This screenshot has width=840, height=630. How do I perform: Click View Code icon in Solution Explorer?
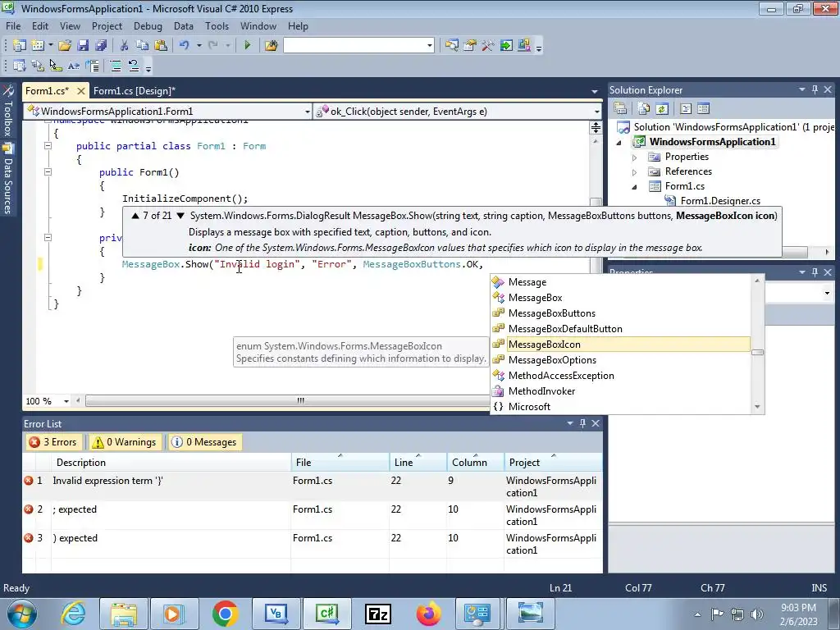686,109
